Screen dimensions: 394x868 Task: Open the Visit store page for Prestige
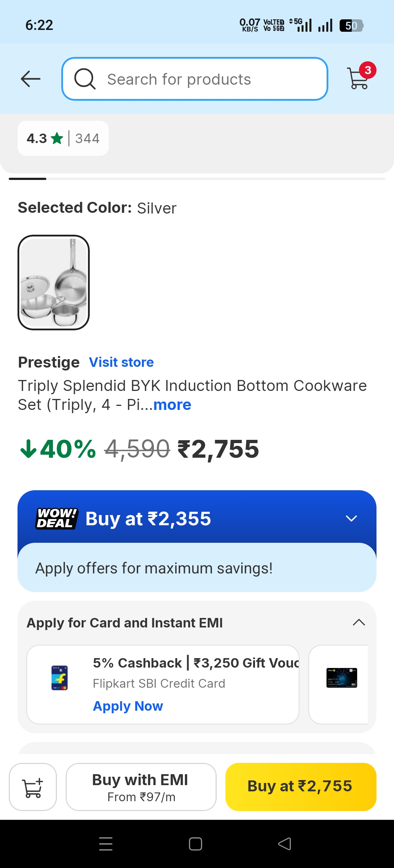pos(121,362)
